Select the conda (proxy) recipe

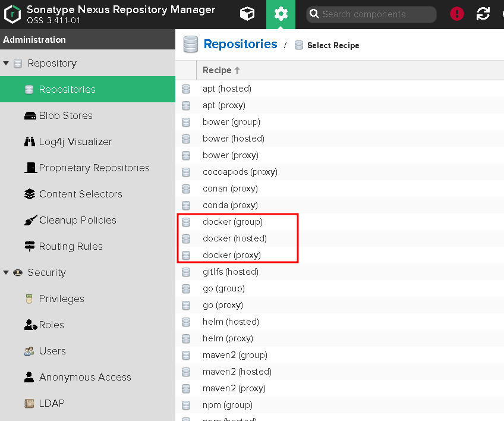pos(339,205)
